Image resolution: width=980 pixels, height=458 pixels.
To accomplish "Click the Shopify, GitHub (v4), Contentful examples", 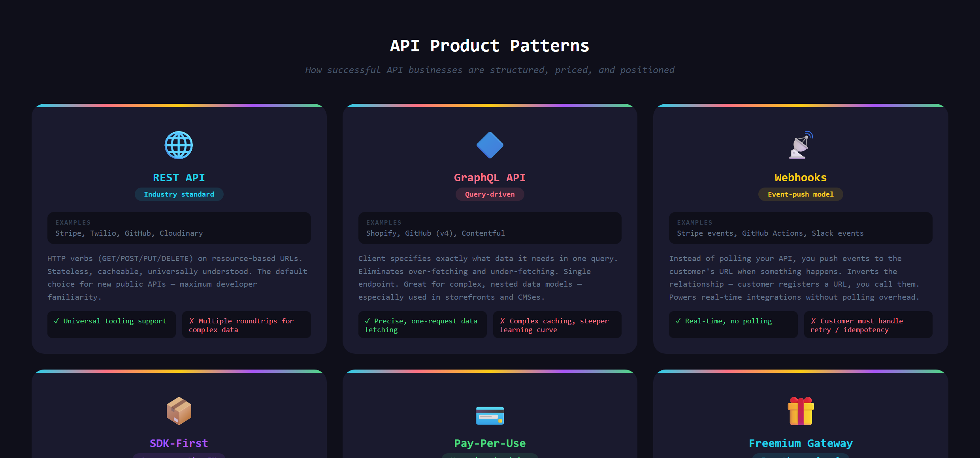I will (x=435, y=233).
